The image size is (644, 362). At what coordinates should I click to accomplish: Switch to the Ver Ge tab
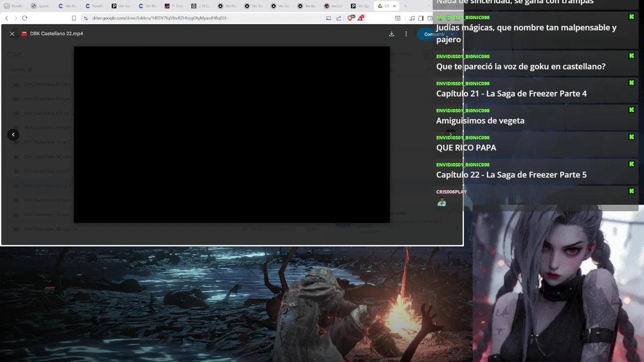click(x=281, y=6)
